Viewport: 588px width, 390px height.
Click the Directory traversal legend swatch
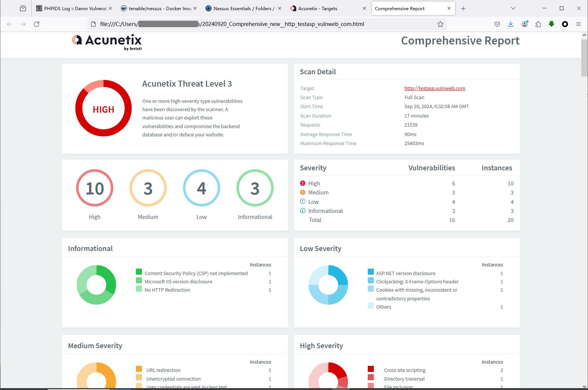371,377
